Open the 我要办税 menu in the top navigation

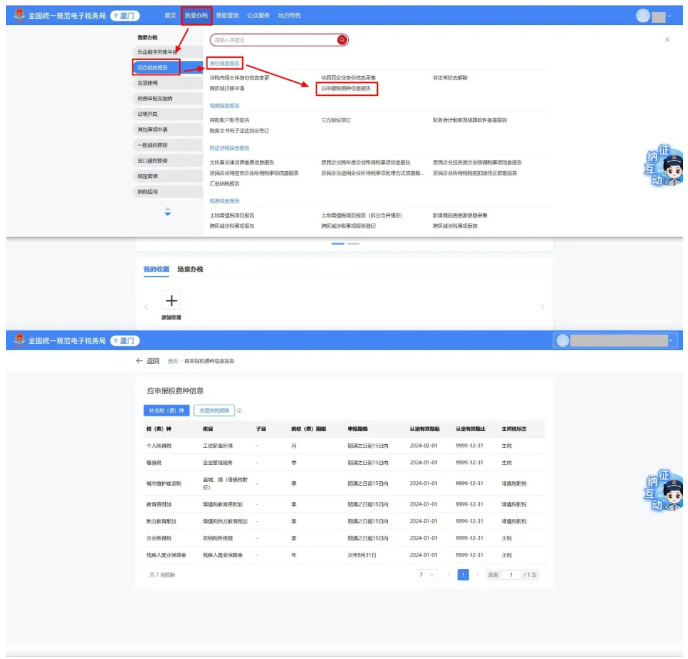pyautogui.click(x=197, y=16)
